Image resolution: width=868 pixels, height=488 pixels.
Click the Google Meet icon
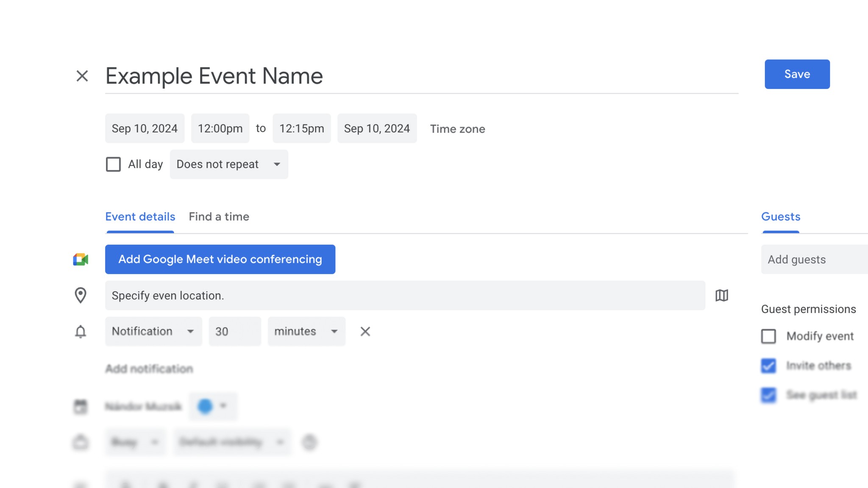[81, 259]
